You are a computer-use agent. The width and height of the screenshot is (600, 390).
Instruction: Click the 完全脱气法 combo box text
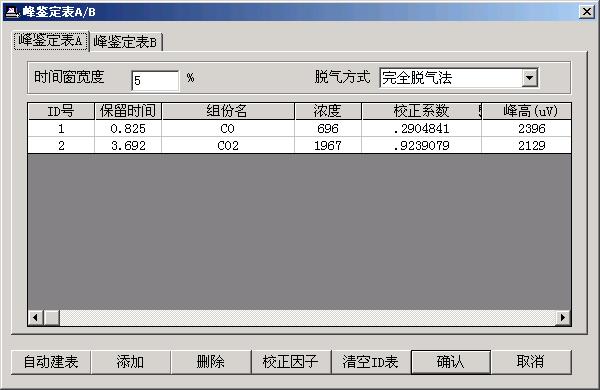[417, 78]
